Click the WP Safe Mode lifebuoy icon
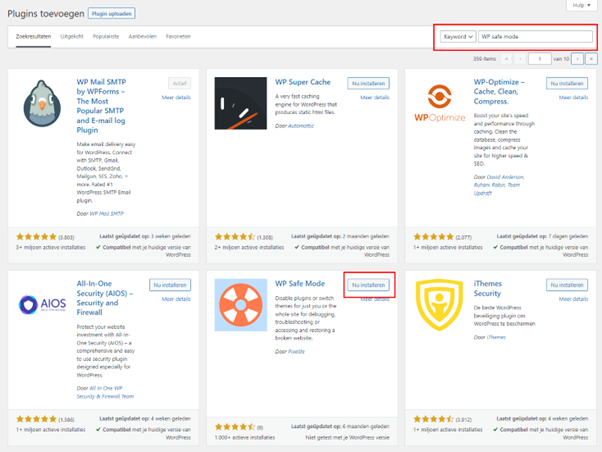 pyautogui.click(x=240, y=305)
